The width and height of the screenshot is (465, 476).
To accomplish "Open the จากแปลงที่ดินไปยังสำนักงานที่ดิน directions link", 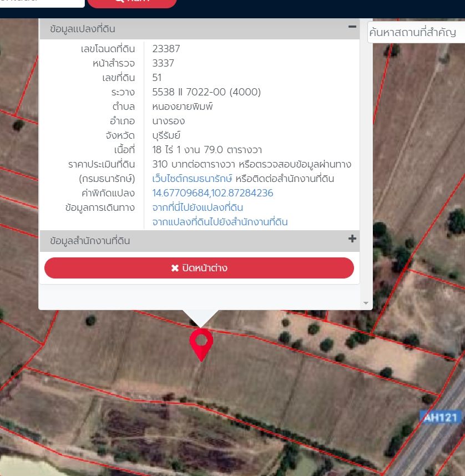I will [x=220, y=222].
